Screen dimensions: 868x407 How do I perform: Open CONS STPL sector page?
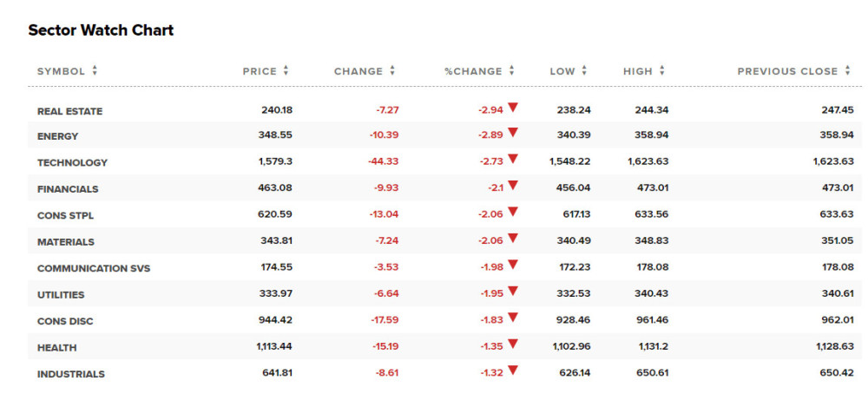point(65,215)
